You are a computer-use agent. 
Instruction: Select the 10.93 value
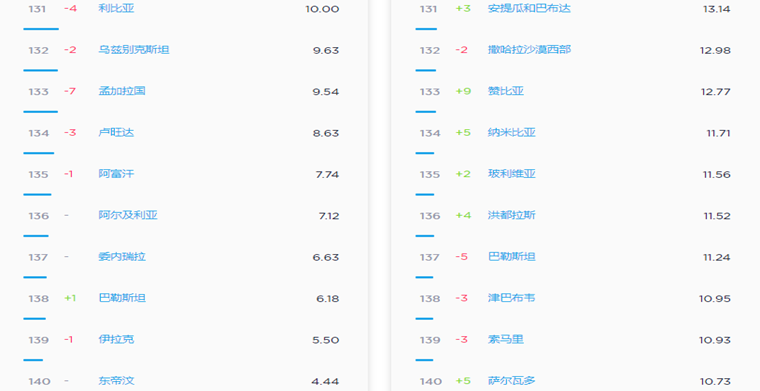click(714, 340)
